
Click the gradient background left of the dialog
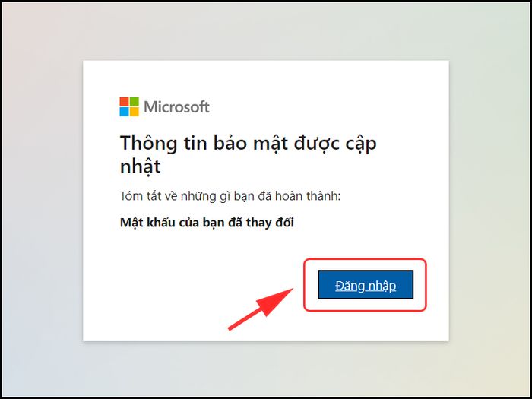[43, 200]
